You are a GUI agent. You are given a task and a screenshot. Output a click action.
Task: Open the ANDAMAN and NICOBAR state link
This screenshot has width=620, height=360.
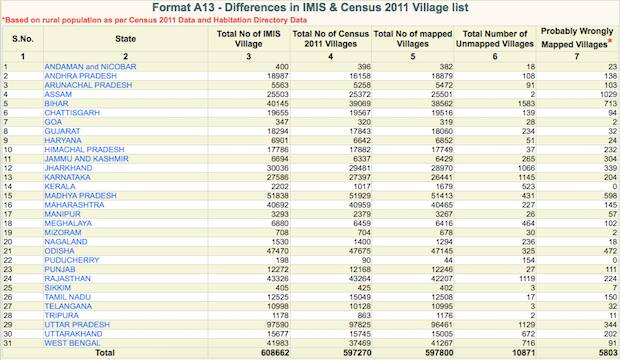point(90,67)
